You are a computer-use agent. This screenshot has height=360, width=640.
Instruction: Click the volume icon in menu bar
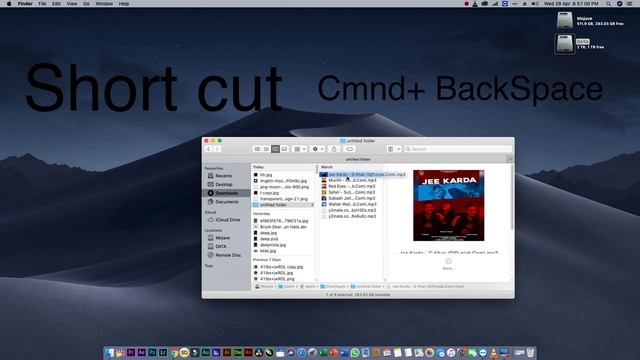click(535, 4)
